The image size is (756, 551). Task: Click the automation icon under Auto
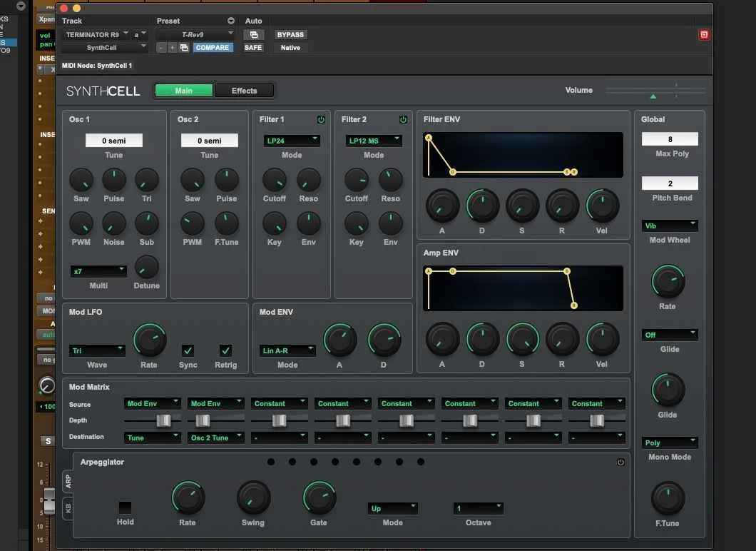tap(254, 34)
